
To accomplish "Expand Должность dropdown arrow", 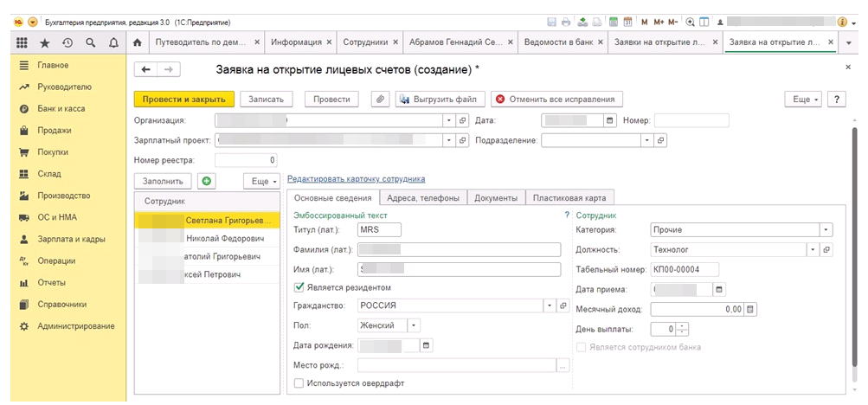I will coord(813,249).
